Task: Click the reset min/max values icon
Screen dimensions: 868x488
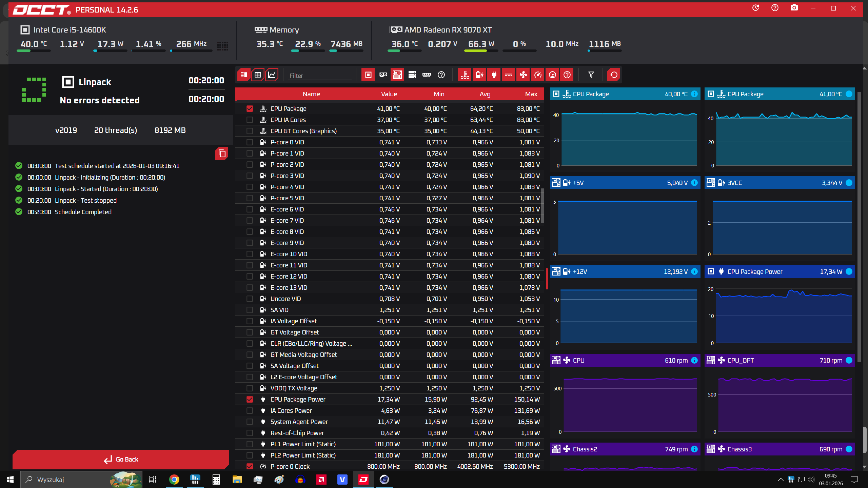Action: (x=614, y=75)
